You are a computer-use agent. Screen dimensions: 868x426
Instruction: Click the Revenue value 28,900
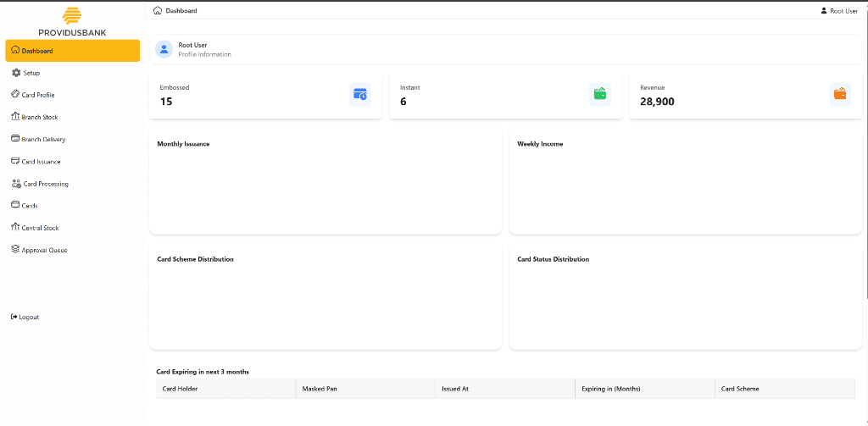pos(657,102)
